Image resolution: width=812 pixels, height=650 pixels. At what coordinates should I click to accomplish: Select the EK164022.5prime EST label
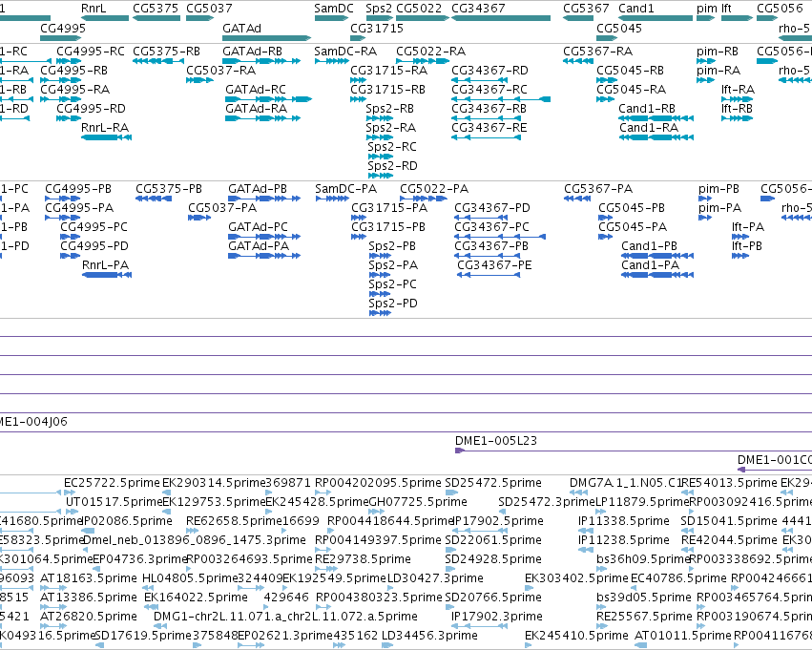196,598
